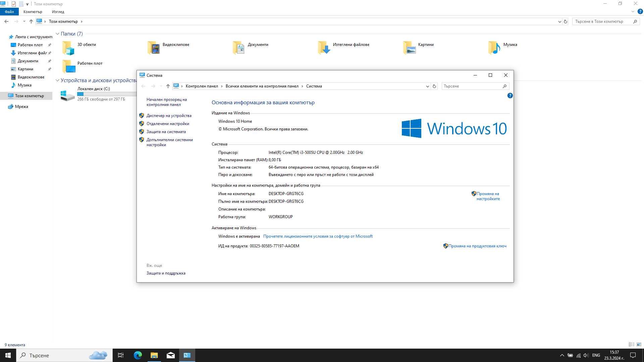644x362 pixels.
Task: Open the volume control in system tray
Action: tap(586, 355)
